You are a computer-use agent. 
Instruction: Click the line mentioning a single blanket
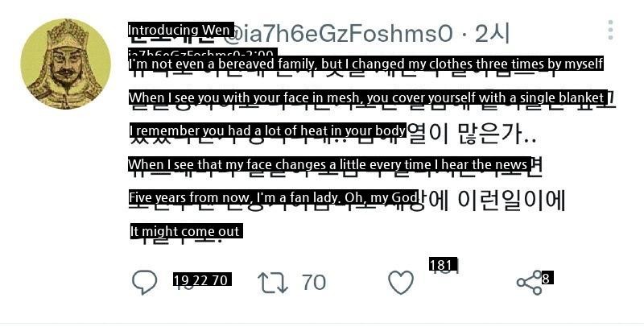coord(367,98)
